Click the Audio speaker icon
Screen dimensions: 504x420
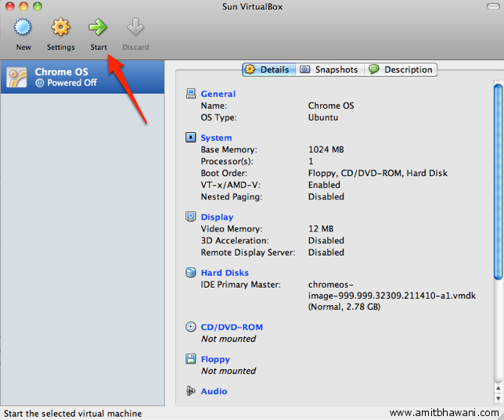pos(191,391)
